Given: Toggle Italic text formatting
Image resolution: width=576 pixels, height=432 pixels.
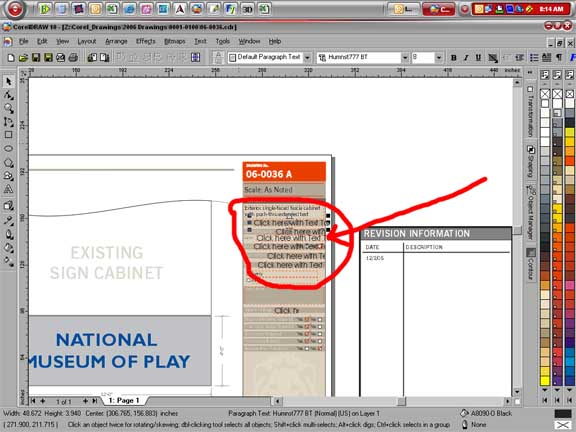Looking at the screenshot, I should pos(466,58).
